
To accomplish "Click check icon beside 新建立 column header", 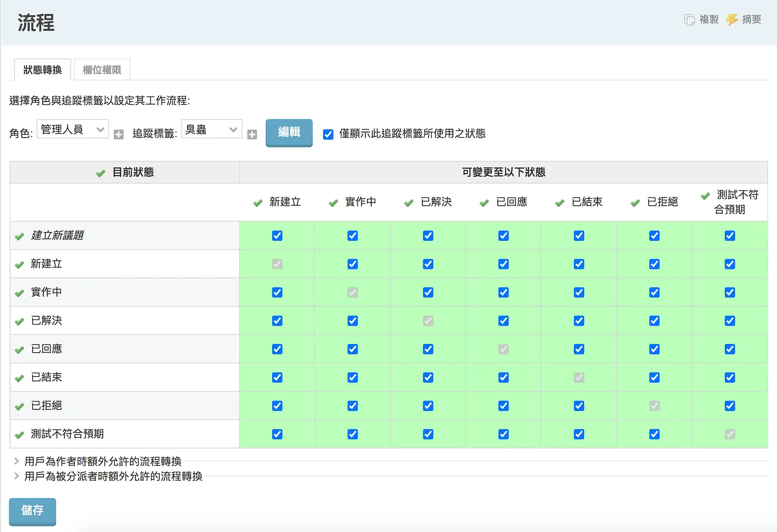I will pyautogui.click(x=258, y=203).
